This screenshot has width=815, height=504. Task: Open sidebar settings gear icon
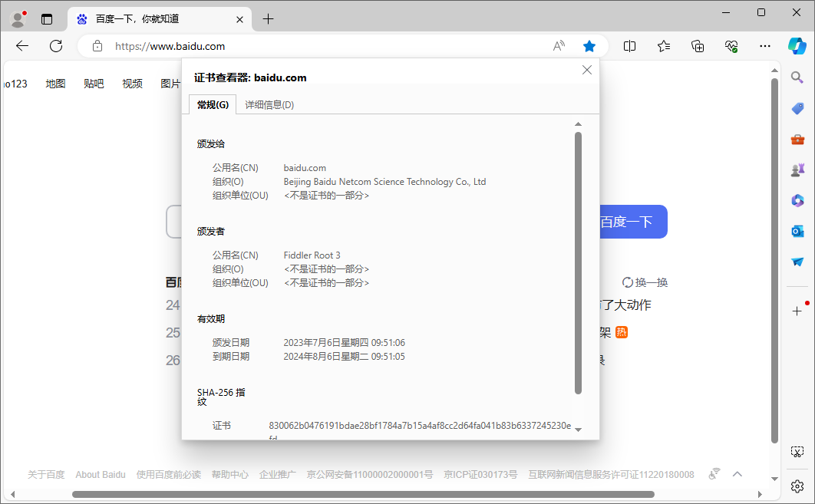[797, 486]
